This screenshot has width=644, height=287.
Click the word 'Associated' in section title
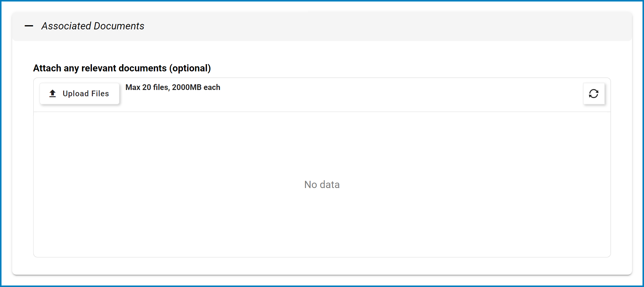click(66, 26)
